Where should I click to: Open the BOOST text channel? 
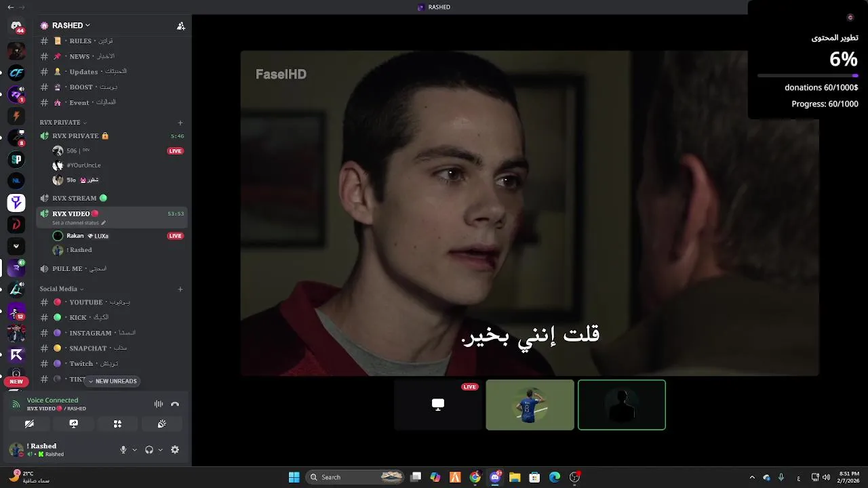click(x=112, y=87)
